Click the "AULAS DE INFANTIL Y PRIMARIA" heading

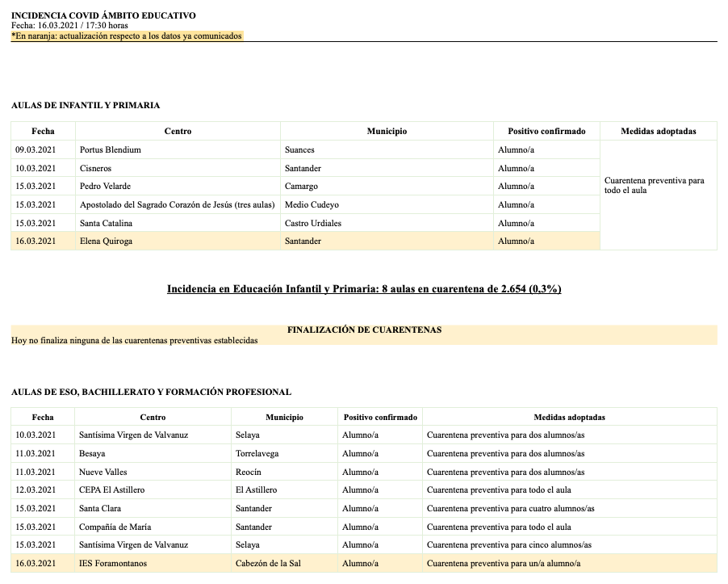(x=86, y=105)
